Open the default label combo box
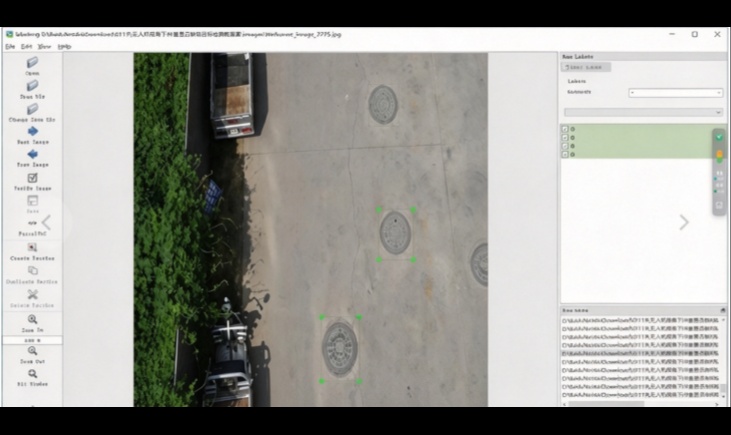 point(675,92)
